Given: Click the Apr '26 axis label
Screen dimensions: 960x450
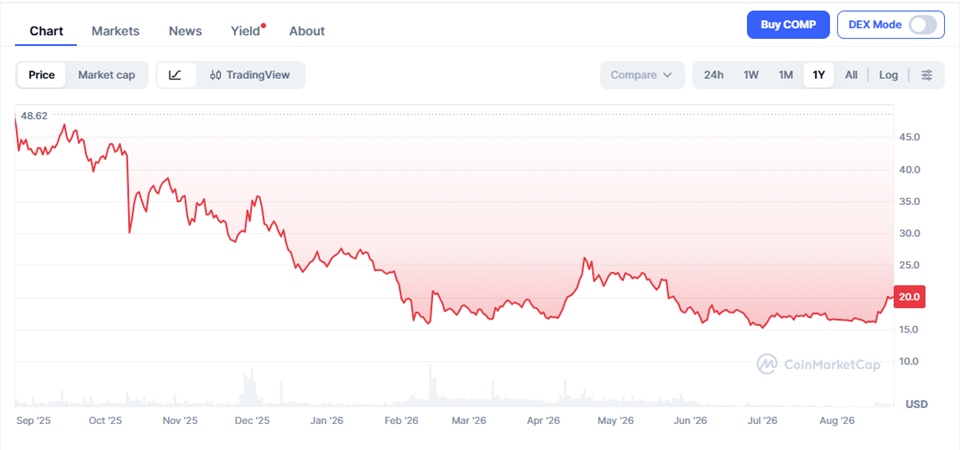Looking at the screenshot, I should coord(544,421).
